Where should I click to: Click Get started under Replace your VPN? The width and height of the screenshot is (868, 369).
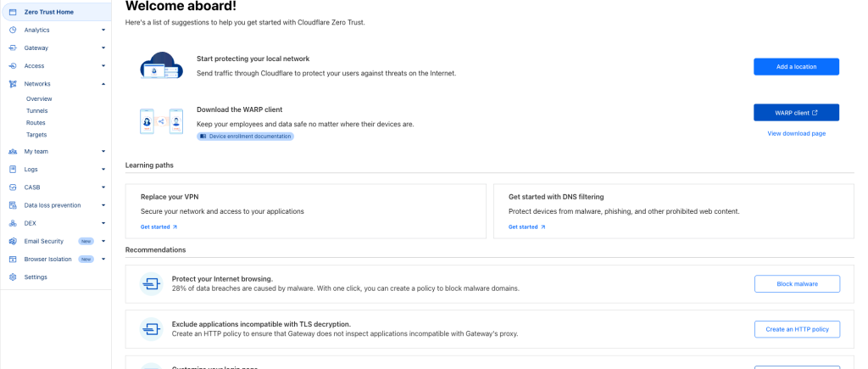pyautogui.click(x=159, y=227)
